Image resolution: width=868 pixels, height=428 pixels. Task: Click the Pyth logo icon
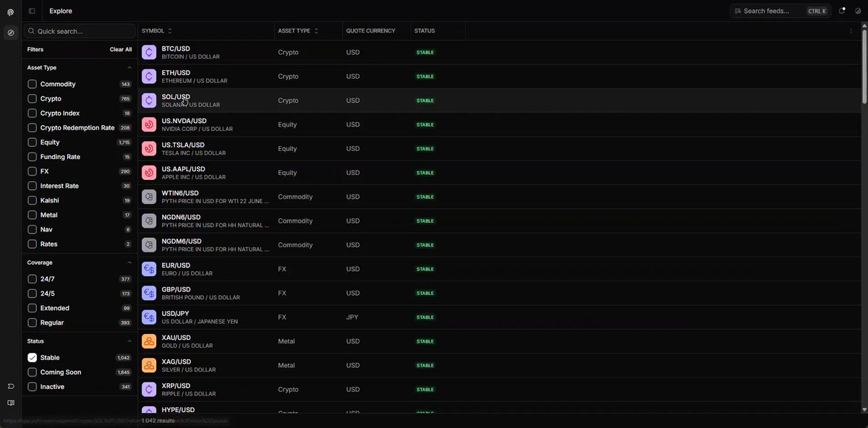point(11,12)
